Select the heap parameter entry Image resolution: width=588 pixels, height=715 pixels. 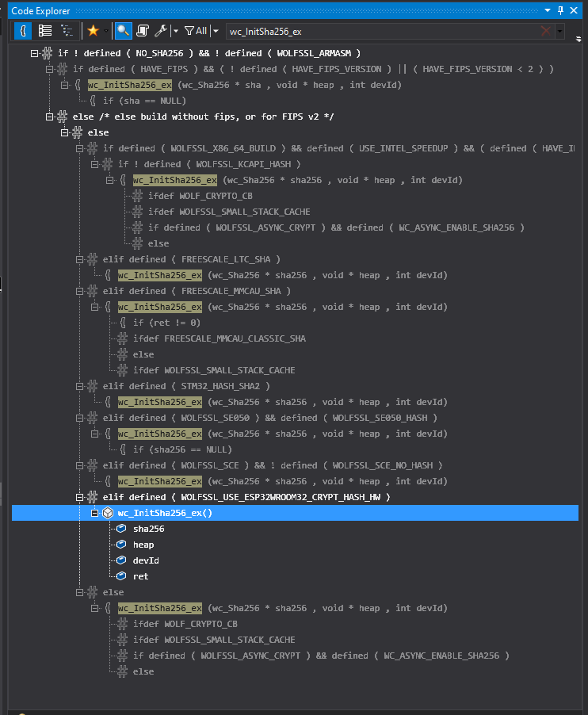click(143, 545)
